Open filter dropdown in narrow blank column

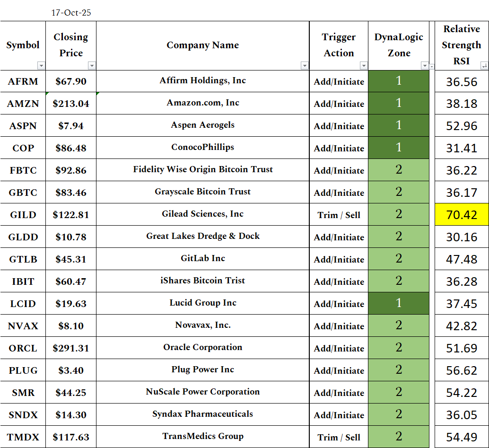pos(432,66)
